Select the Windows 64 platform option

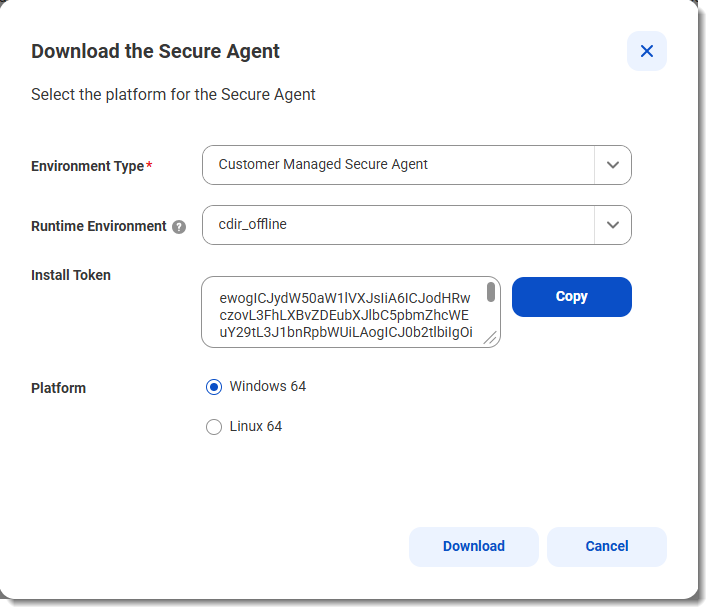point(214,387)
